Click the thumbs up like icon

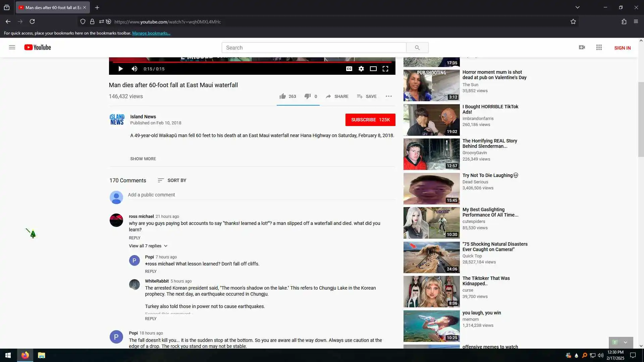(x=283, y=97)
